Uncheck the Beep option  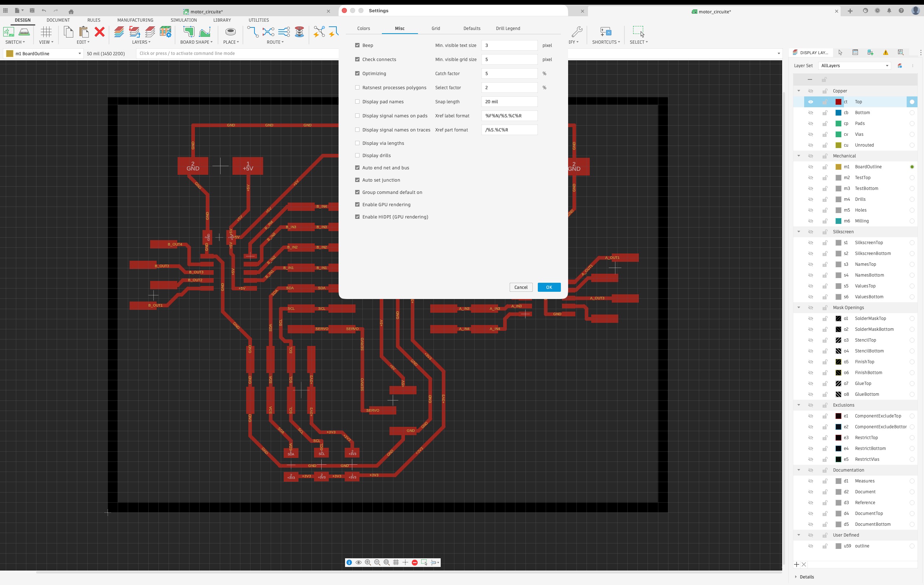357,45
